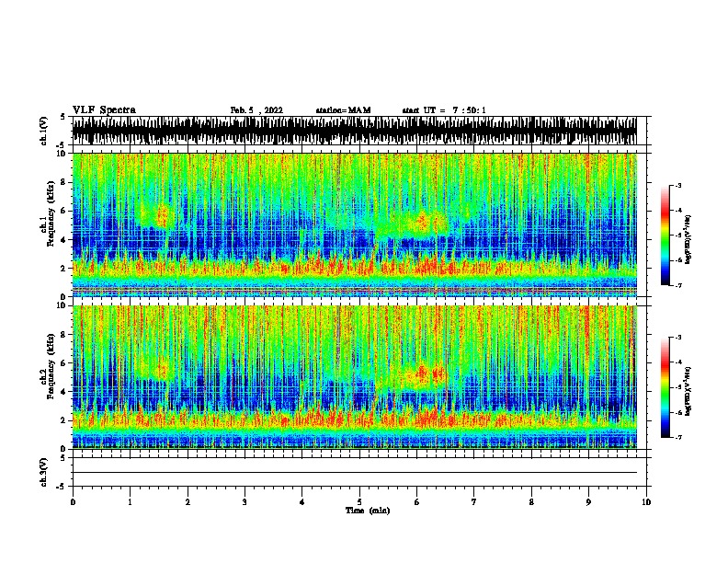Image resolution: width=728 pixels, height=563 pixels.
Task: Click the "Feb. 5, 2022" date label
Action: click(256, 110)
